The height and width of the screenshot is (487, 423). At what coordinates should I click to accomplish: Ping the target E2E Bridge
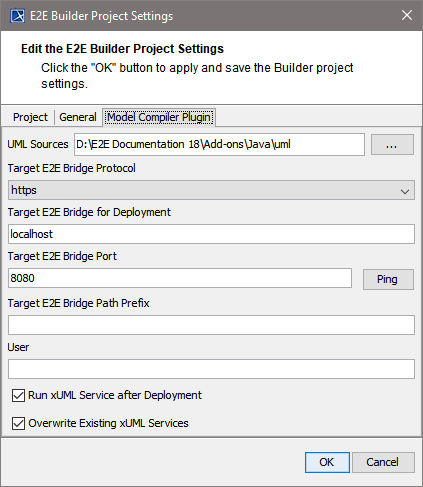tap(388, 279)
